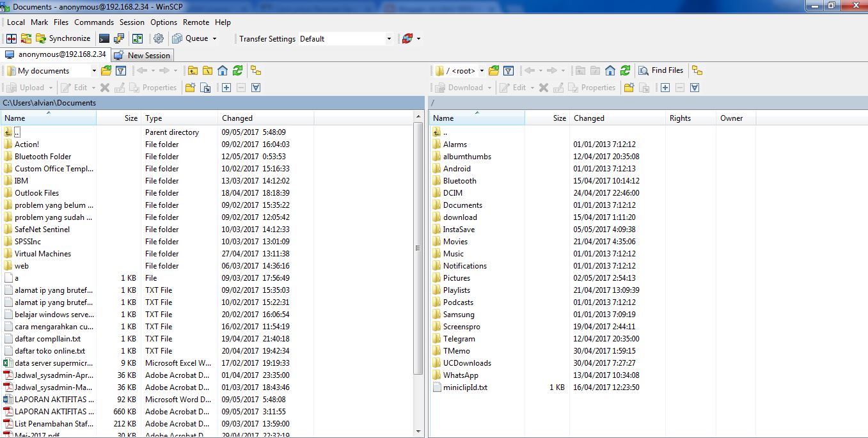Click local panel select files plus icon
Screen dimensions: 868x438
(226, 88)
